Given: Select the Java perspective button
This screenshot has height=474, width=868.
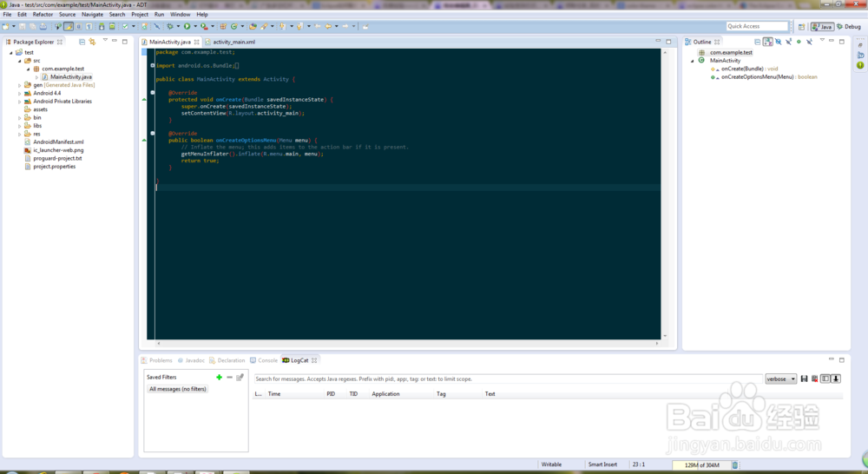Looking at the screenshot, I should (822, 27).
